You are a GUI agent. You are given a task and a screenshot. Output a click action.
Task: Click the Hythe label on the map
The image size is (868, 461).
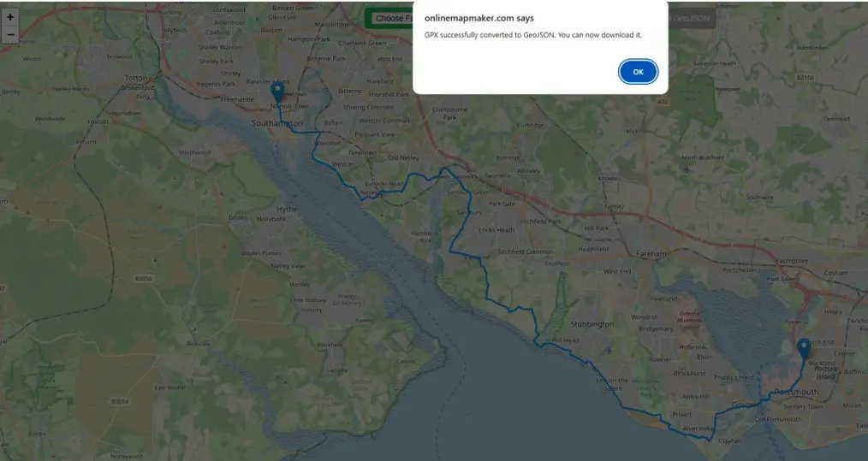(x=287, y=209)
